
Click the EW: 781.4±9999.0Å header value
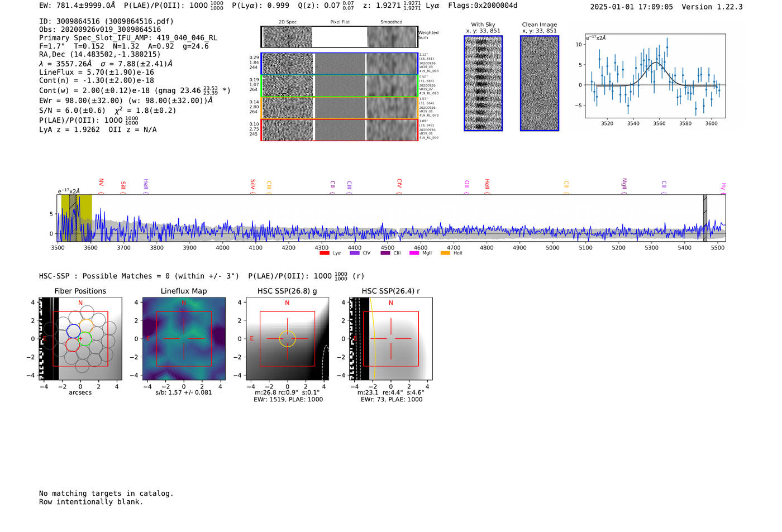point(77,6)
